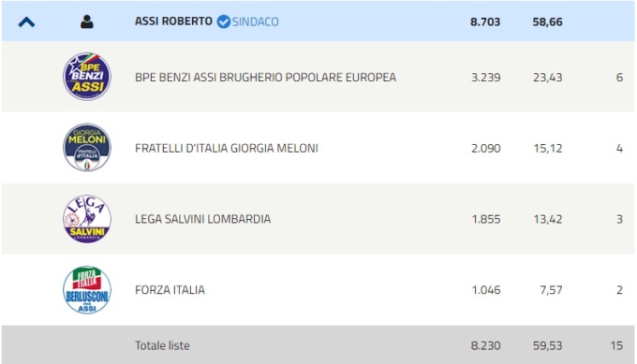Select the Forza Italia list name
This screenshot has width=637, height=364.
170,290
